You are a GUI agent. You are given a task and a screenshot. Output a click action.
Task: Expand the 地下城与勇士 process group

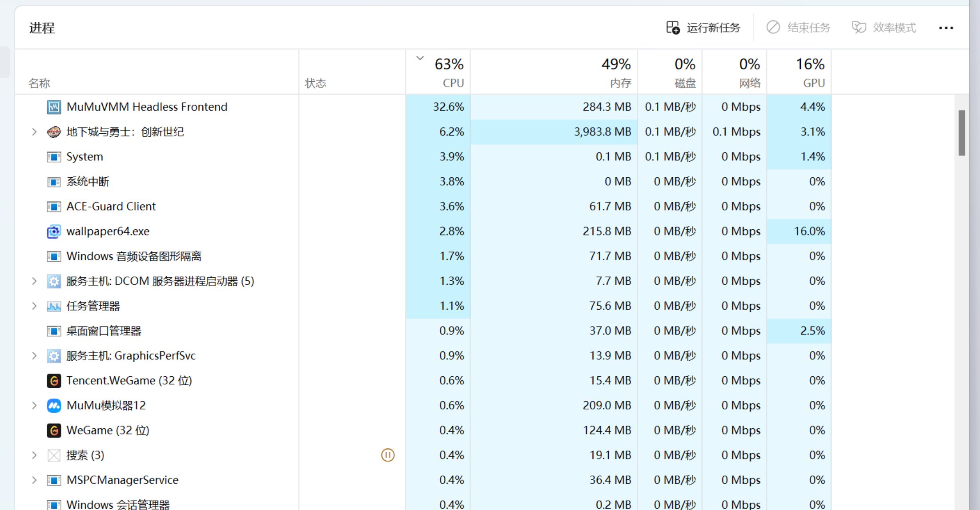coord(34,132)
